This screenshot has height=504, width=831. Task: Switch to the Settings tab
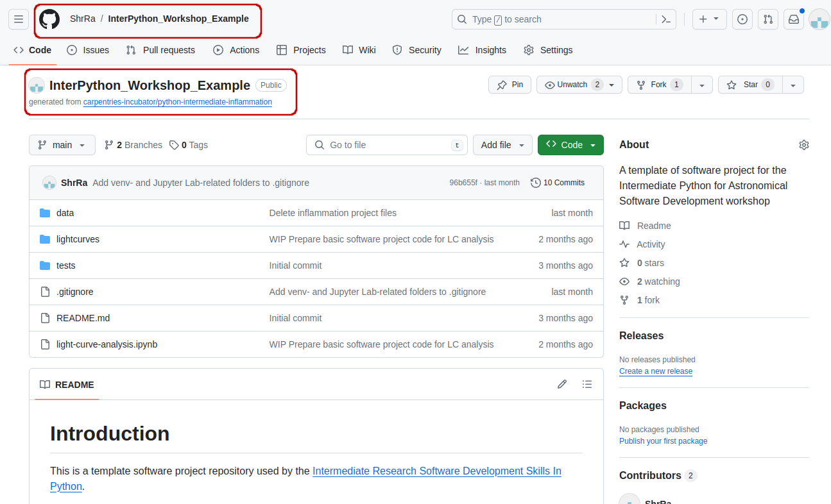click(x=548, y=50)
